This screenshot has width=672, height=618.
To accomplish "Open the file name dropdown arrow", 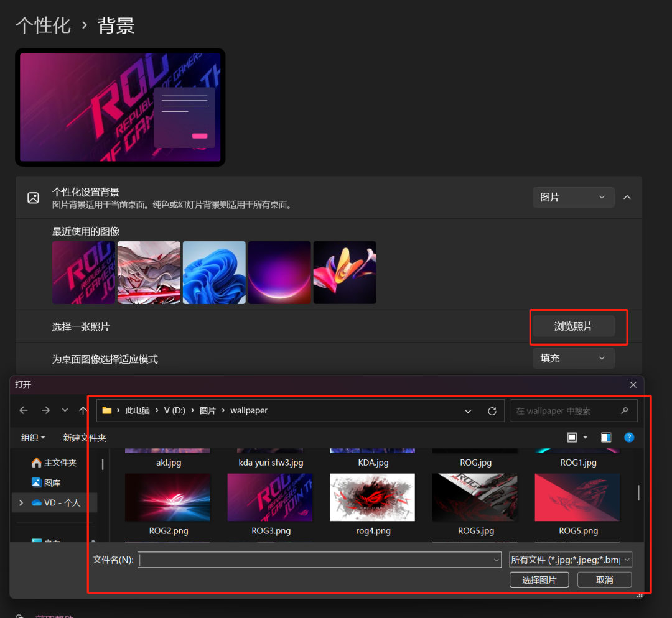I will [497, 560].
